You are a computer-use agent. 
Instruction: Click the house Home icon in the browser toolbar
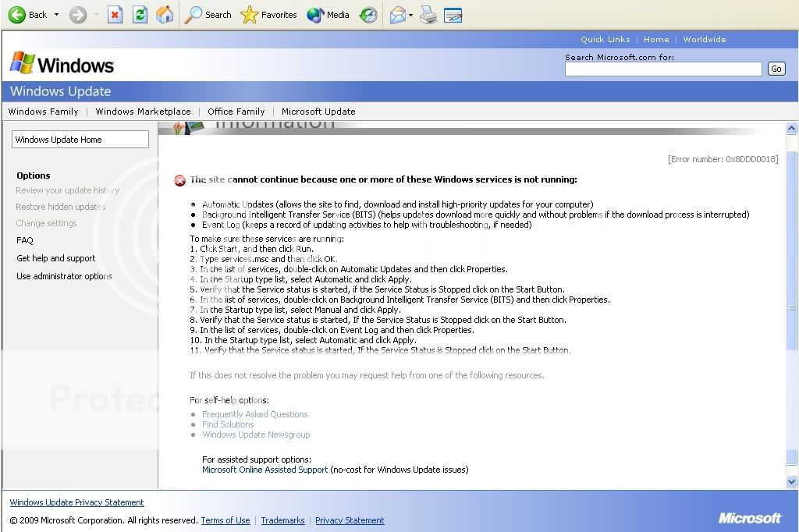tap(165, 15)
